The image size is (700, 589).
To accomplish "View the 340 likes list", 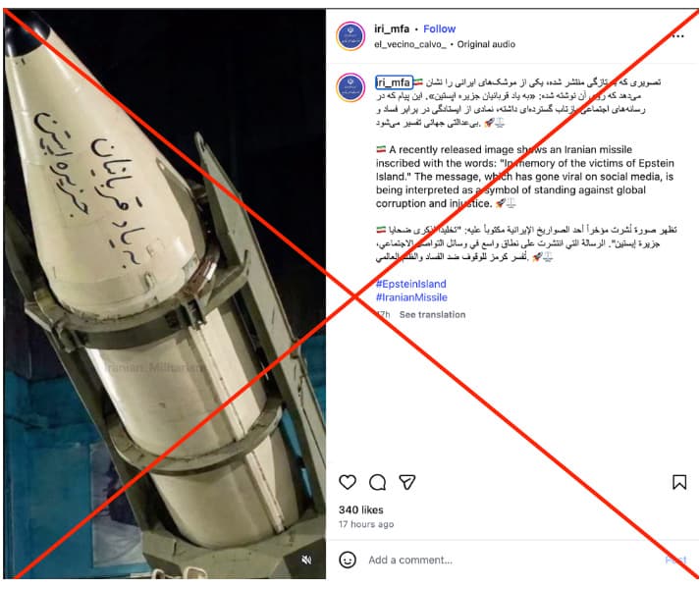I will [360, 509].
